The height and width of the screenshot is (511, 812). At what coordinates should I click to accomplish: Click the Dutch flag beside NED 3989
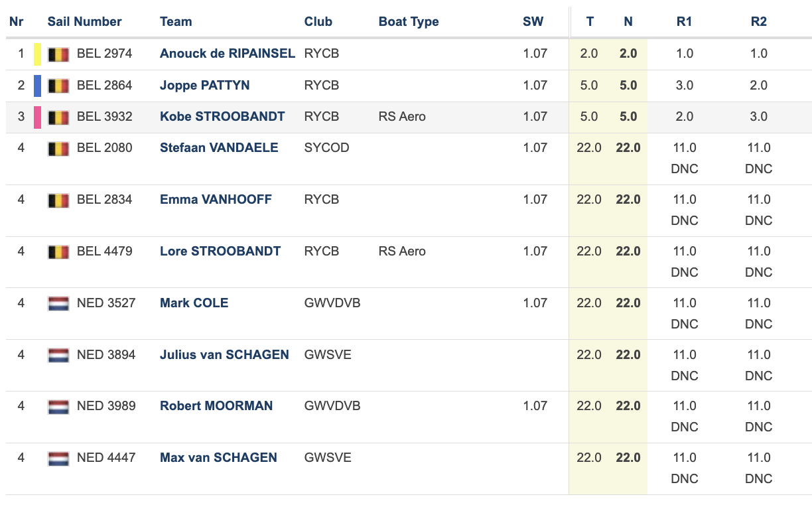pyautogui.click(x=58, y=407)
